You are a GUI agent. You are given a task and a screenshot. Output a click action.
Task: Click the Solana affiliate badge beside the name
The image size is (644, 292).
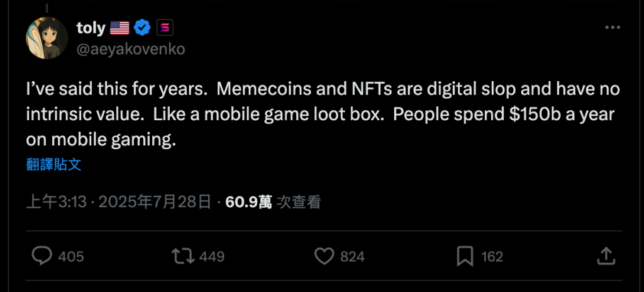click(x=165, y=28)
